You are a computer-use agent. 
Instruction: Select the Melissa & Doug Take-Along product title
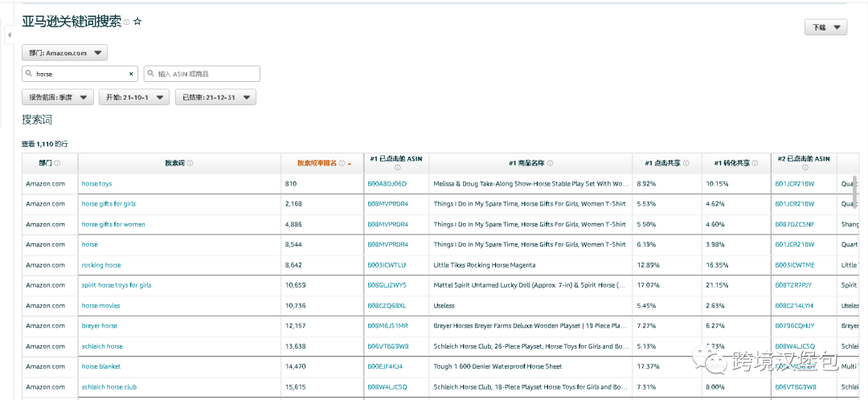point(531,184)
